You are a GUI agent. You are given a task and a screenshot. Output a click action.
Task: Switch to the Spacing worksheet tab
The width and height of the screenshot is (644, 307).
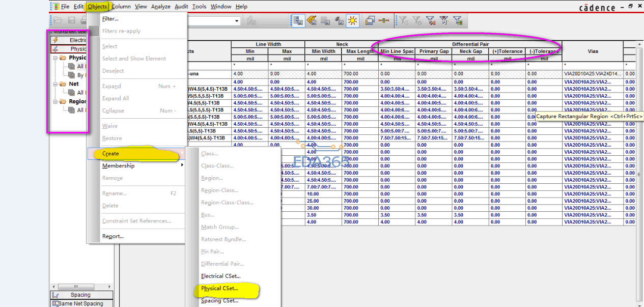click(80, 295)
